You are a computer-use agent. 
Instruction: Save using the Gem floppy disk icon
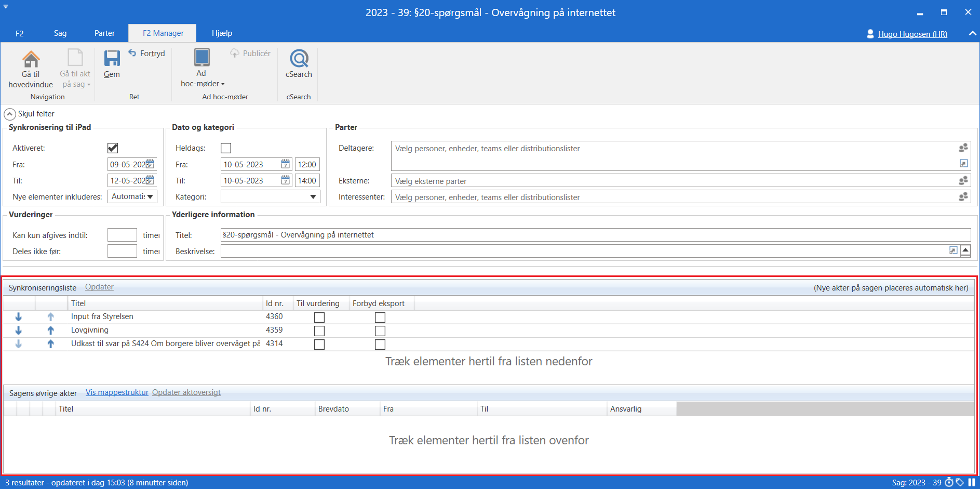112,59
